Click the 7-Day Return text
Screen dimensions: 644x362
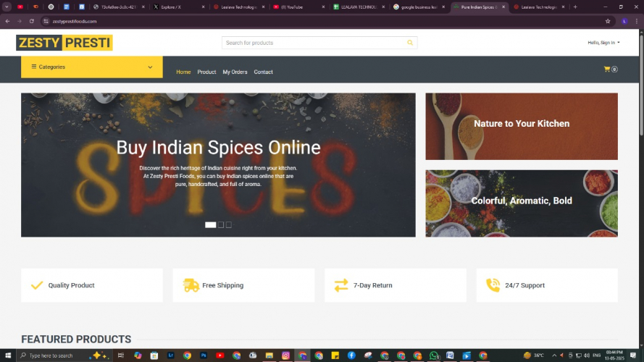[x=372, y=285]
